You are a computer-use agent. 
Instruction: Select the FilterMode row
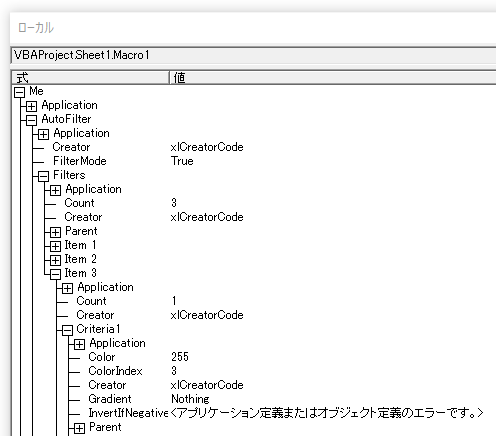253,161
